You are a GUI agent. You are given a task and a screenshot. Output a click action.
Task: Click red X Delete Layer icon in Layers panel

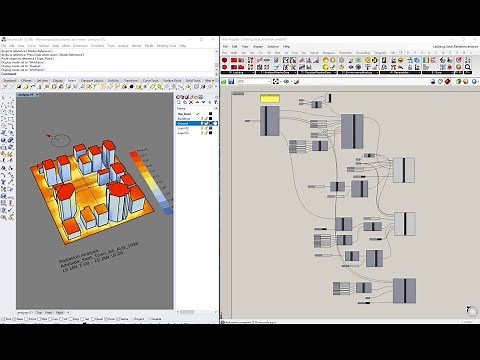(x=191, y=102)
